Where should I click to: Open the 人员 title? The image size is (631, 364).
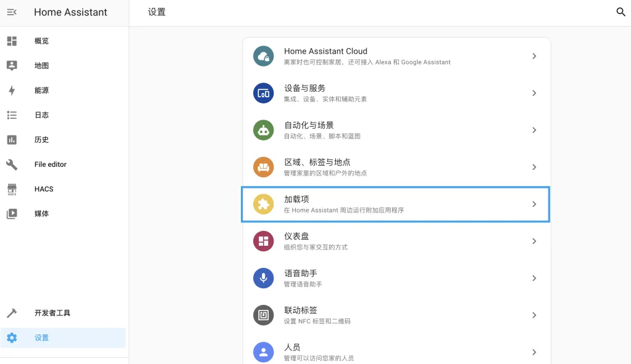tap(292, 347)
